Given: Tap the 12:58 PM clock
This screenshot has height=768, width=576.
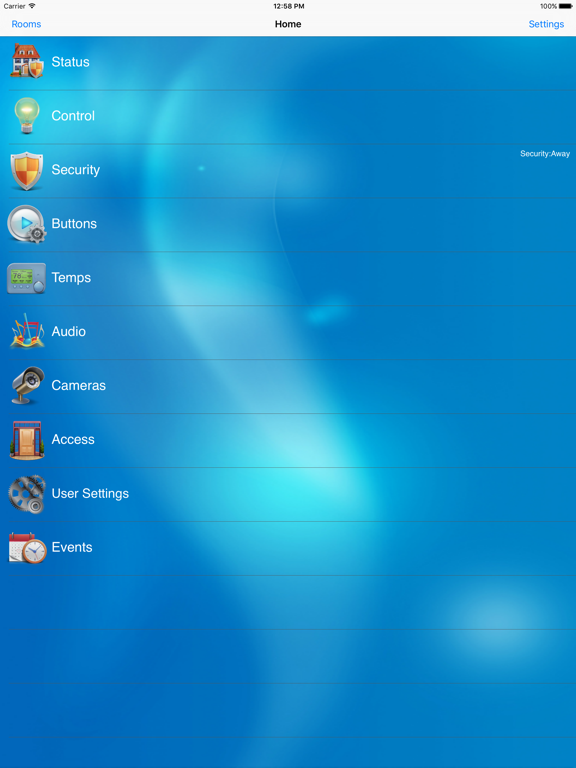Looking at the screenshot, I should coord(288,6).
